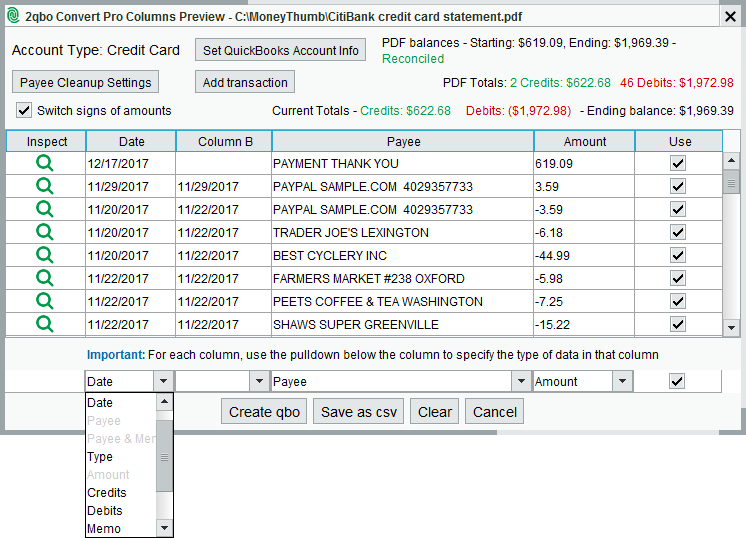746x538 pixels.
Task: Click the amount cell -44.99
Action: pos(584,255)
